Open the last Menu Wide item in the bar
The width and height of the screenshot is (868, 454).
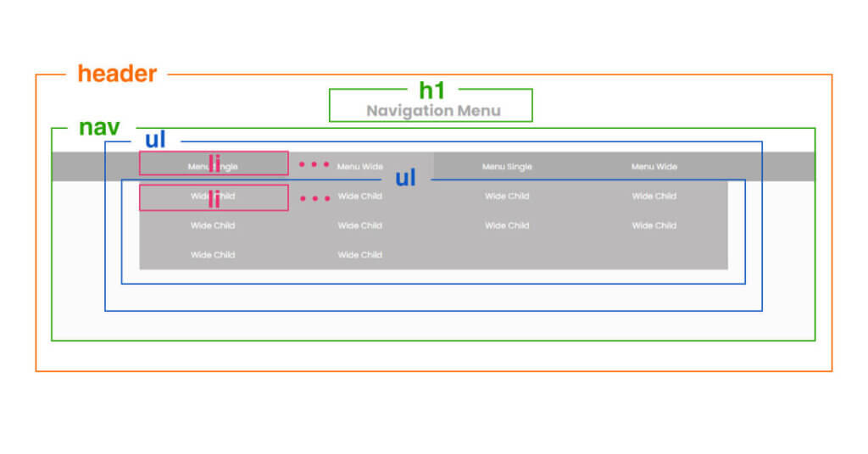click(654, 167)
